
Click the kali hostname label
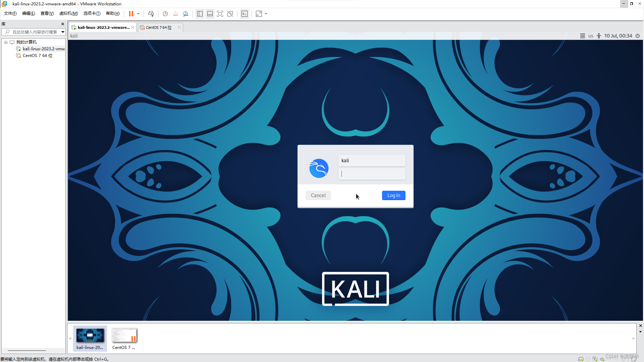[74, 36]
